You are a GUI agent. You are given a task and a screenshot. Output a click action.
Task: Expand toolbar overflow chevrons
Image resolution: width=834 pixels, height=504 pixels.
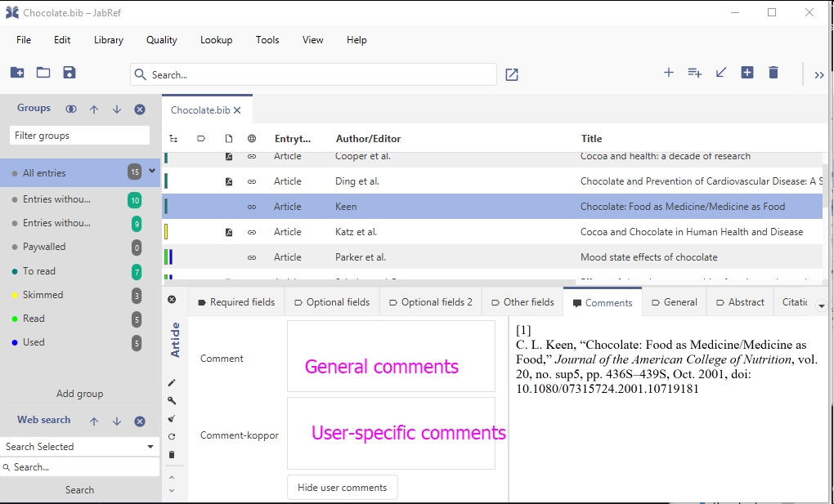[819, 74]
